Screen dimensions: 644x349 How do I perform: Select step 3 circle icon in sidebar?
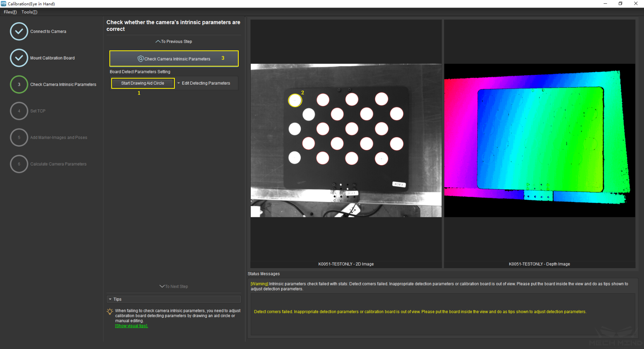click(x=19, y=85)
